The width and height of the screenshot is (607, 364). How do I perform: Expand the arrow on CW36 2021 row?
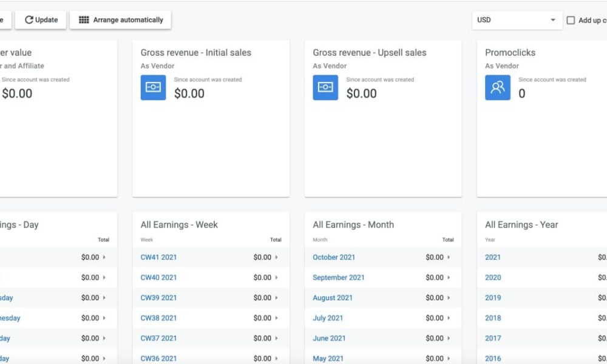coord(276,359)
